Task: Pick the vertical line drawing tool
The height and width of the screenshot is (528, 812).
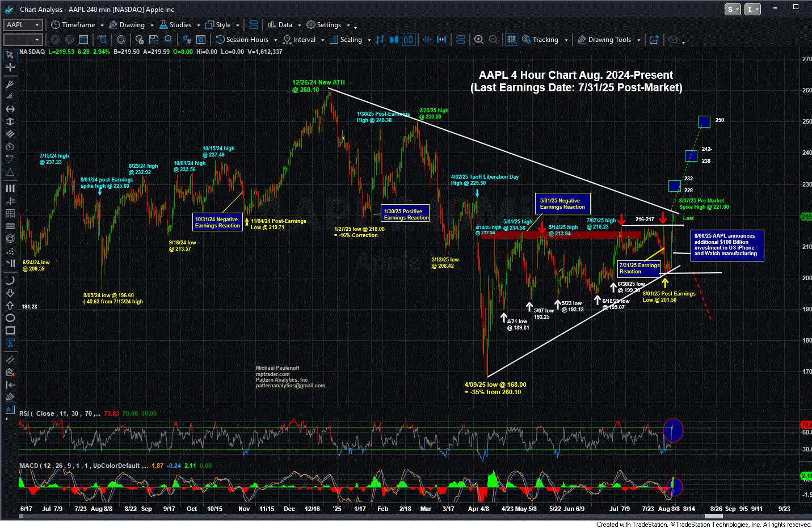Action: tap(10, 121)
